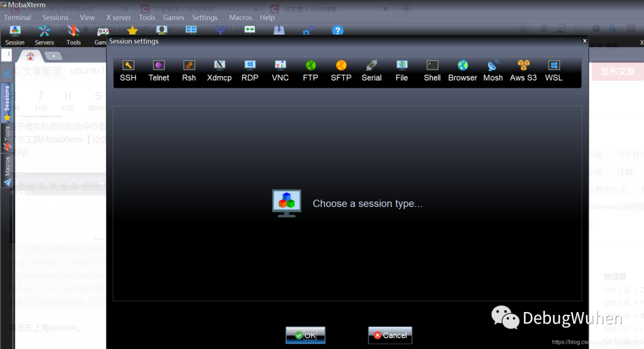
Task: Open a new tab with plus button
Action: pyautogui.click(x=54, y=56)
